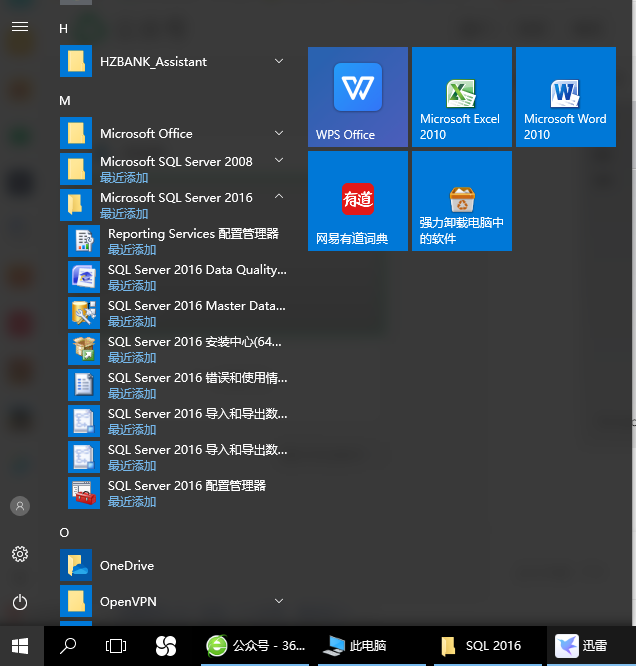Click 'Microsoft SQL Server 2008' label

176,161
